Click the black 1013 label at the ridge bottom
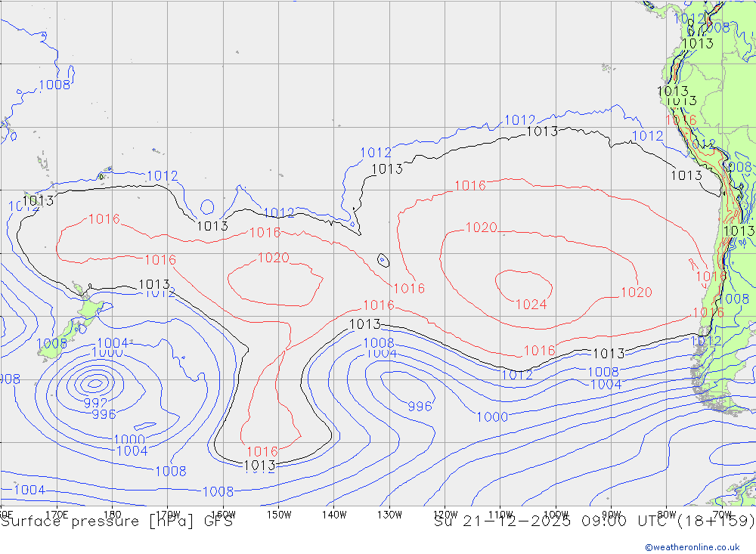This screenshot has height=554, width=756. click(x=259, y=466)
